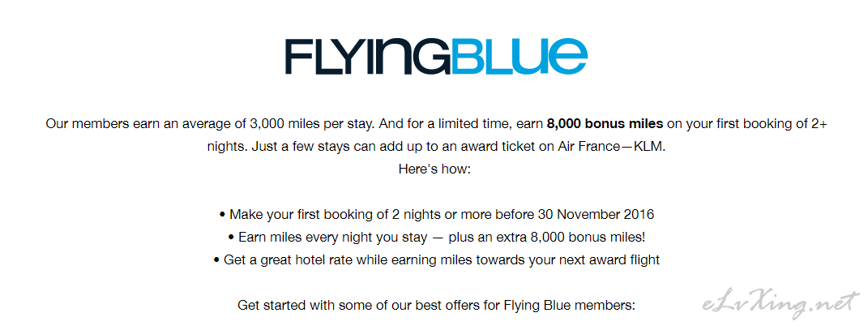Select the "Make your first booking" bullet text
This screenshot has width=868, height=330.
coord(442,214)
